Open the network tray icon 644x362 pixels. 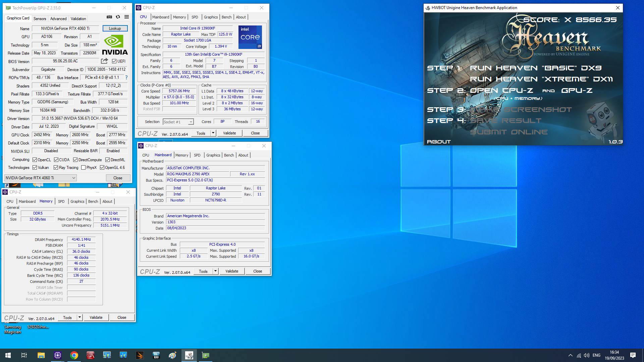(579, 355)
